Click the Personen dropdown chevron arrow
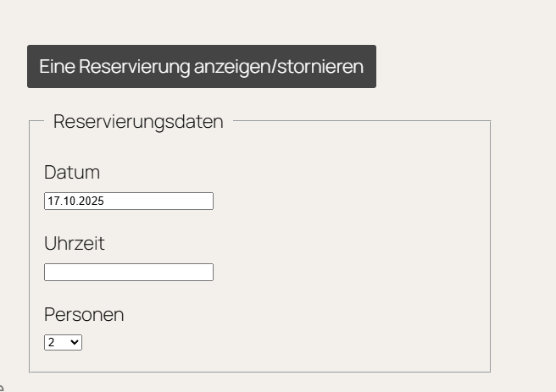The image size is (556, 392). tap(75, 343)
